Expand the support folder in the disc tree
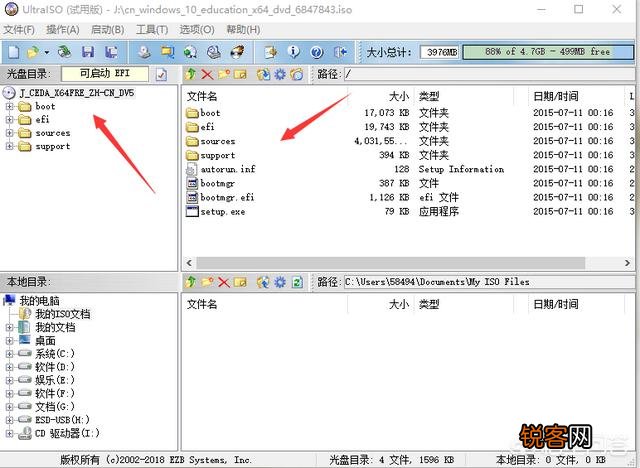 pos(9,146)
